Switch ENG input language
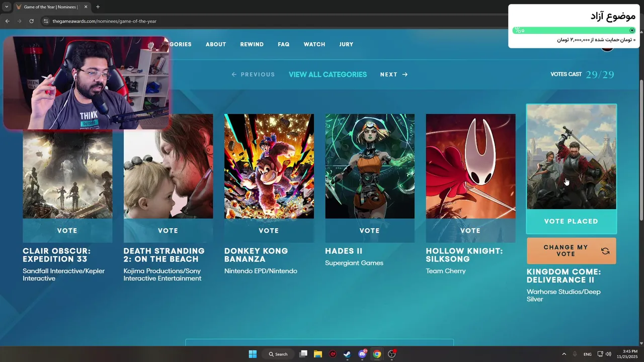The height and width of the screenshot is (362, 644). (x=587, y=354)
